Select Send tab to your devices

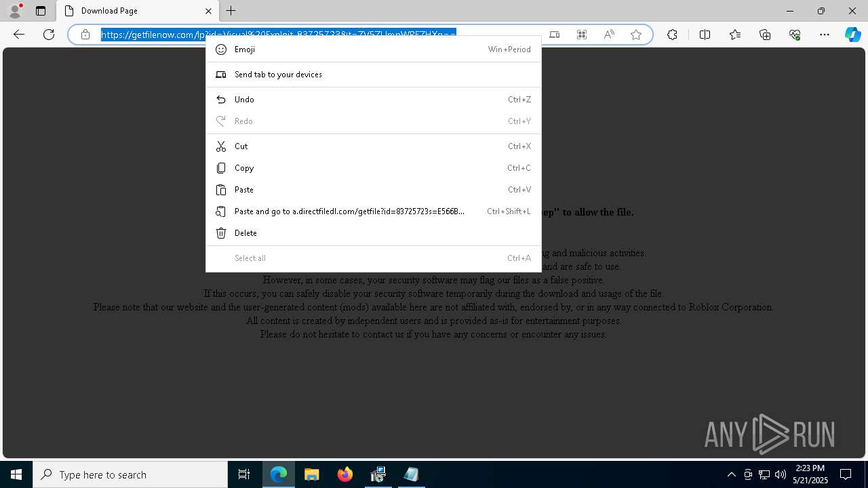[x=374, y=75]
